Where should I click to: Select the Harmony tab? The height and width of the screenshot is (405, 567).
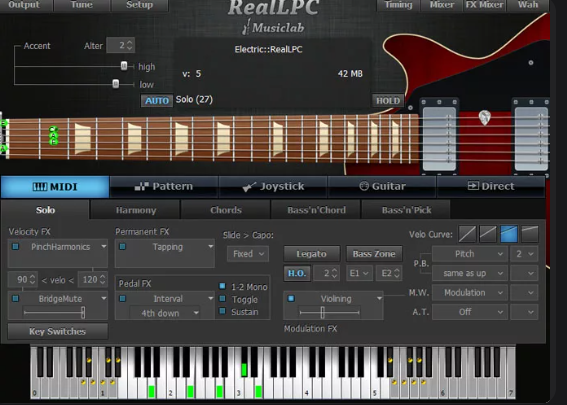coord(136,210)
